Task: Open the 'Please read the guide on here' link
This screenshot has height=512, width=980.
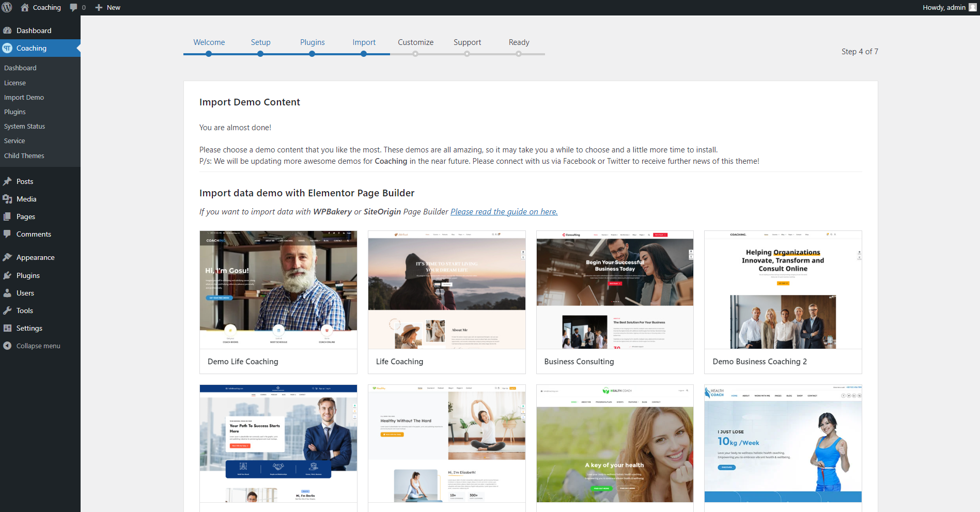Action: click(504, 211)
